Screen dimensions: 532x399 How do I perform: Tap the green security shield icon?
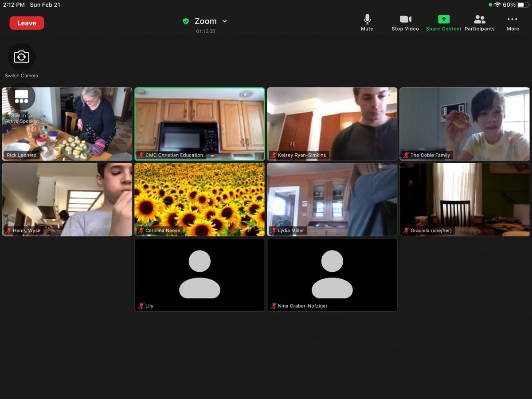click(x=186, y=21)
